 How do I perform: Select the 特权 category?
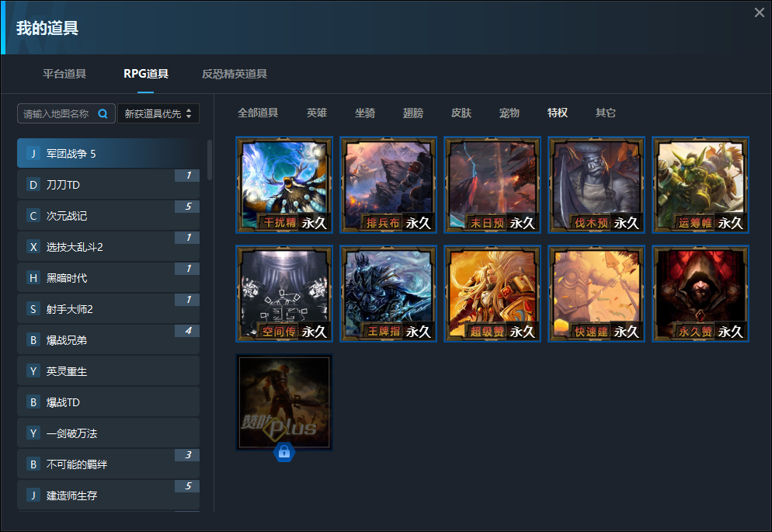[x=558, y=113]
